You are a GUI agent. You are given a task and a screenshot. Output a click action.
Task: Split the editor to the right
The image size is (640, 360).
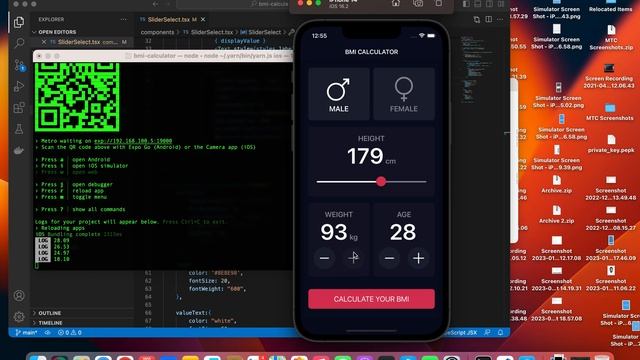click(x=489, y=19)
